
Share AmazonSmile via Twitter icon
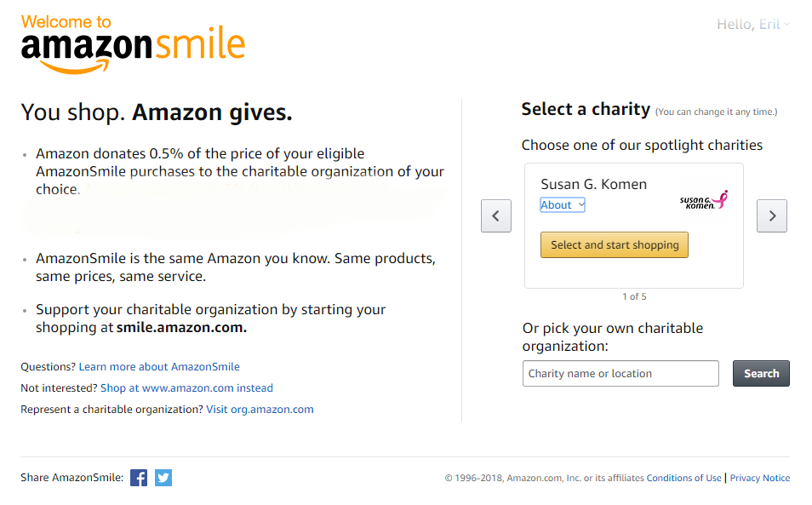click(x=163, y=478)
